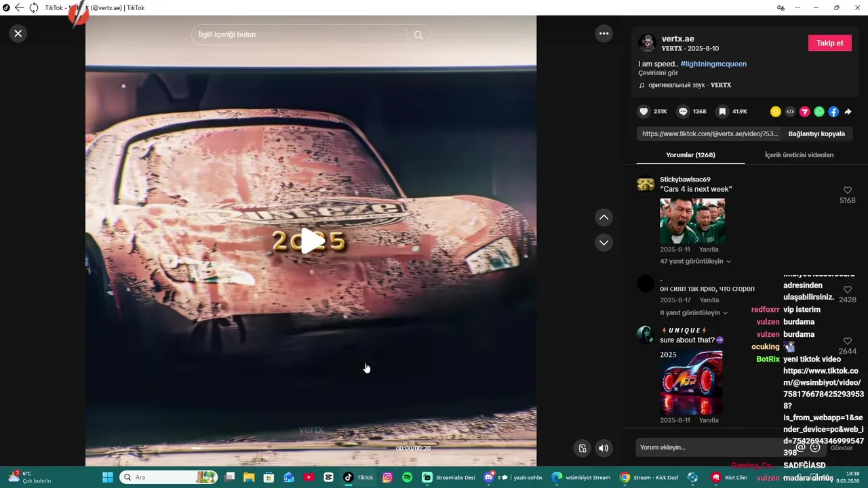Close the TikTok video viewer

(18, 33)
